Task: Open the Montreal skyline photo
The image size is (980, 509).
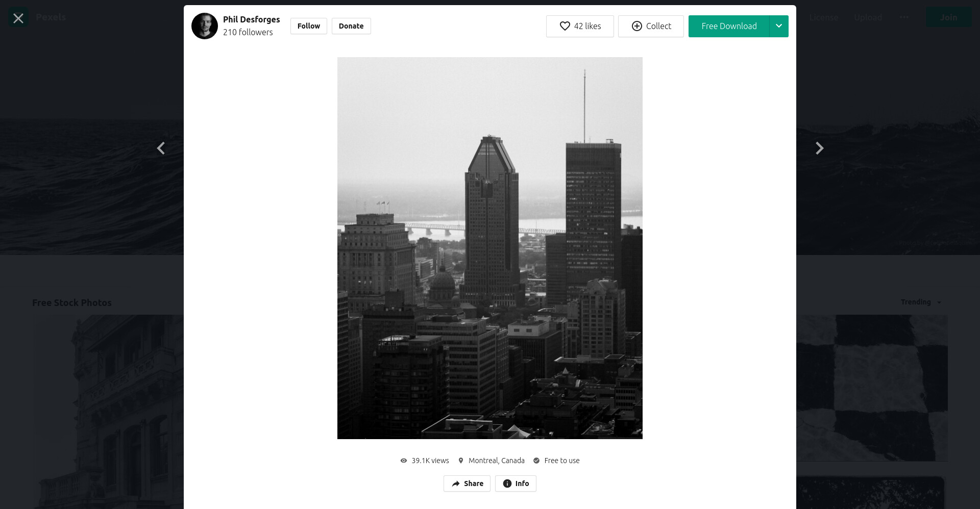Action: 490,248
